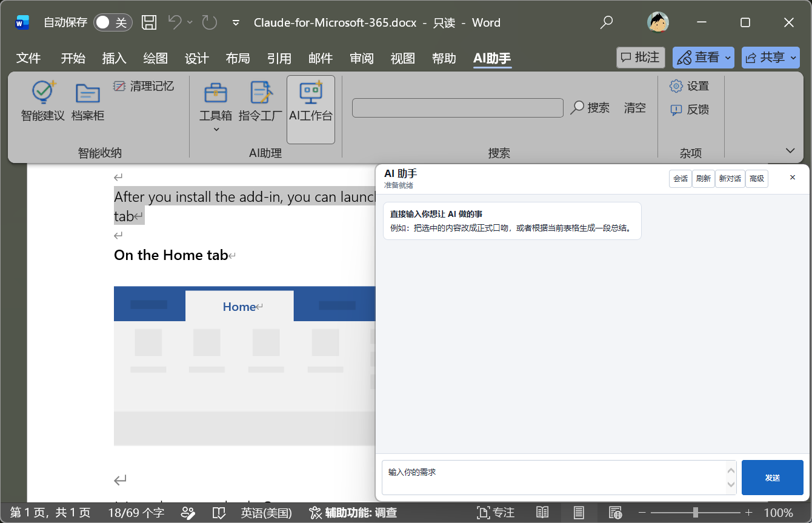
Task: Click the 清空 clear button
Action: [x=635, y=108]
